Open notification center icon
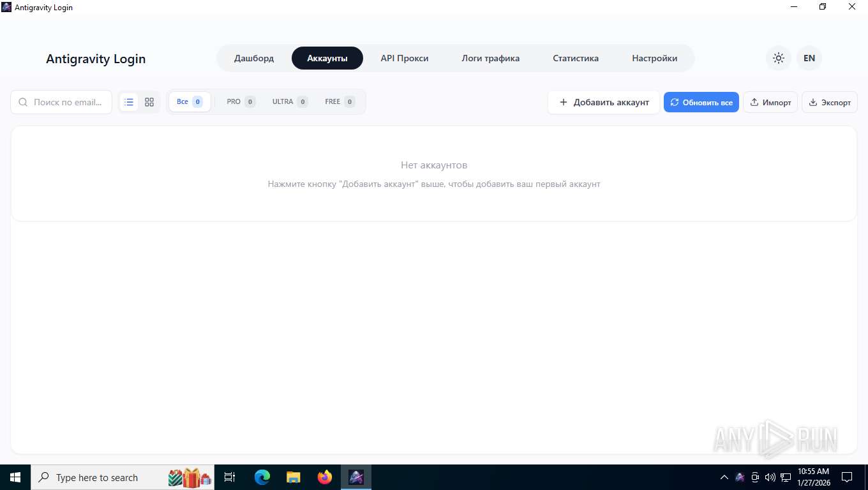This screenshot has width=868, height=490. (847, 477)
